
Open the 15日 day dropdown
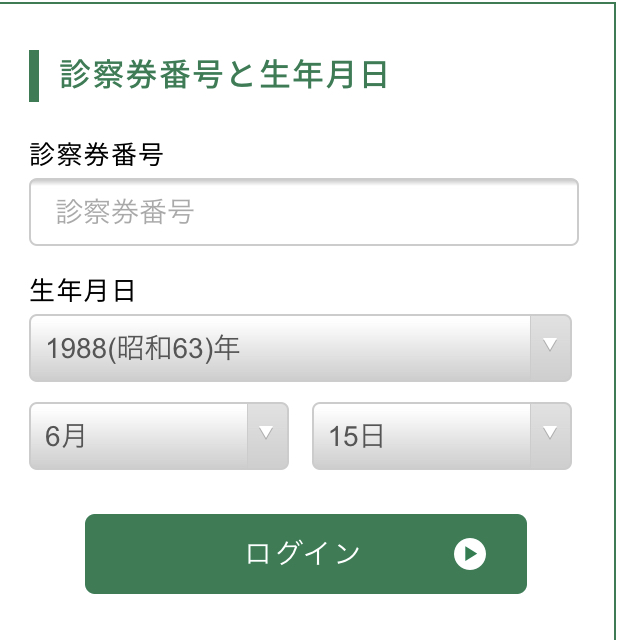(442, 436)
